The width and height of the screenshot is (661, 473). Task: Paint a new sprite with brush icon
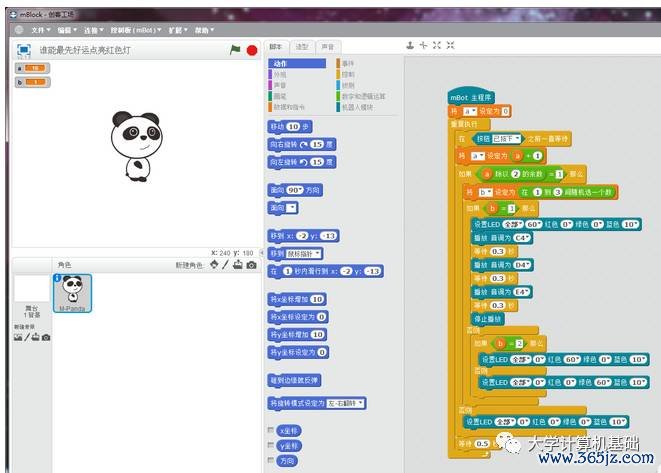pos(223,265)
